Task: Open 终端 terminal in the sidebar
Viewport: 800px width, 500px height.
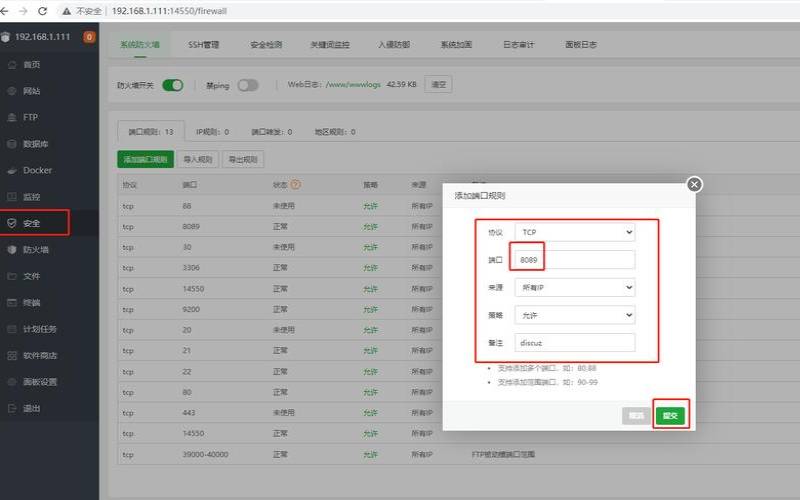Action: point(31,303)
